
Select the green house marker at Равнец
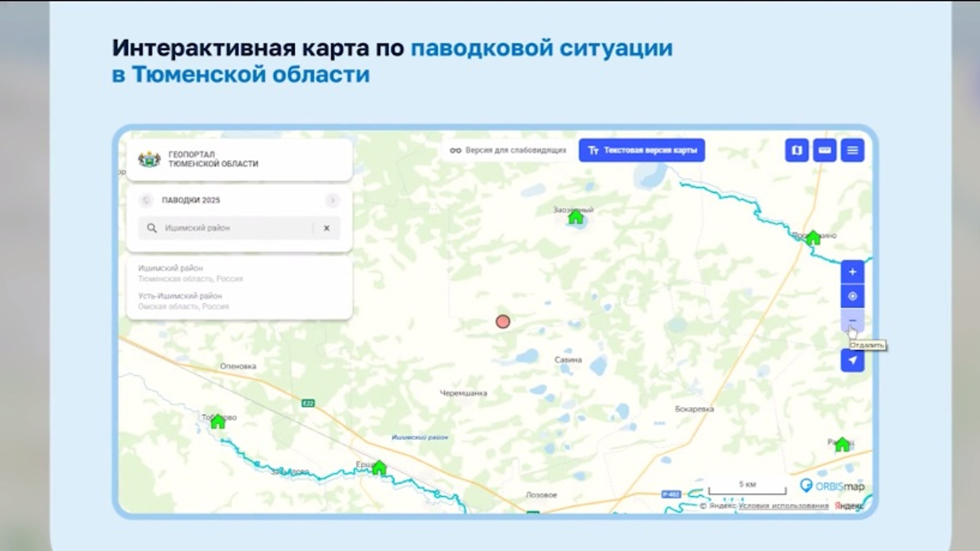coord(842,444)
